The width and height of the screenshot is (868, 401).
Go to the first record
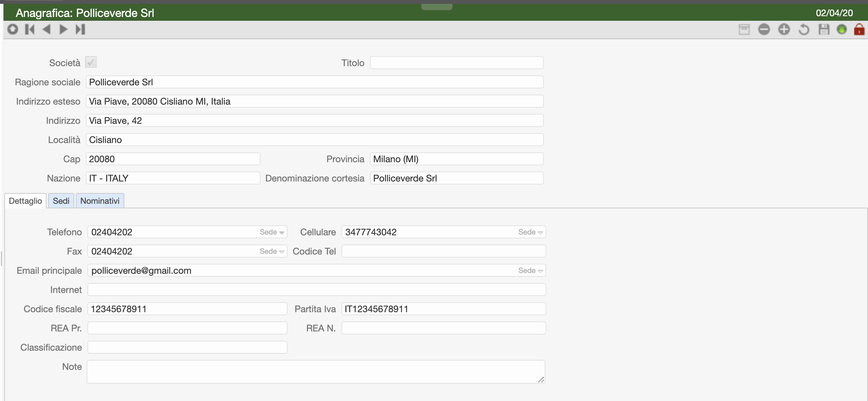click(30, 29)
